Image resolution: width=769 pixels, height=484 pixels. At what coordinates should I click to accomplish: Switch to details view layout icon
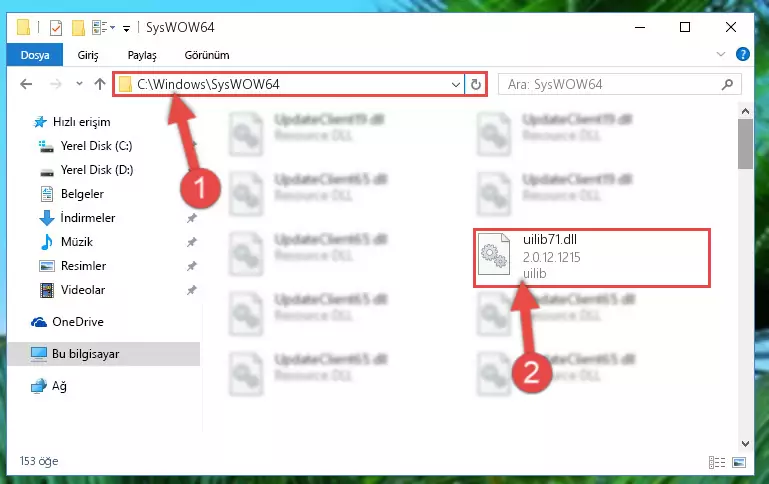click(x=717, y=462)
